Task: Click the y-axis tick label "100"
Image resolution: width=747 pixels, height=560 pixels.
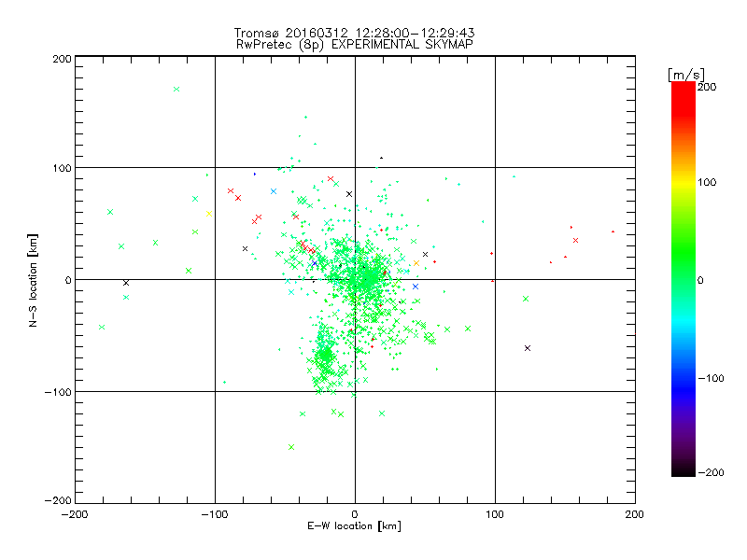Action: (x=63, y=168)
